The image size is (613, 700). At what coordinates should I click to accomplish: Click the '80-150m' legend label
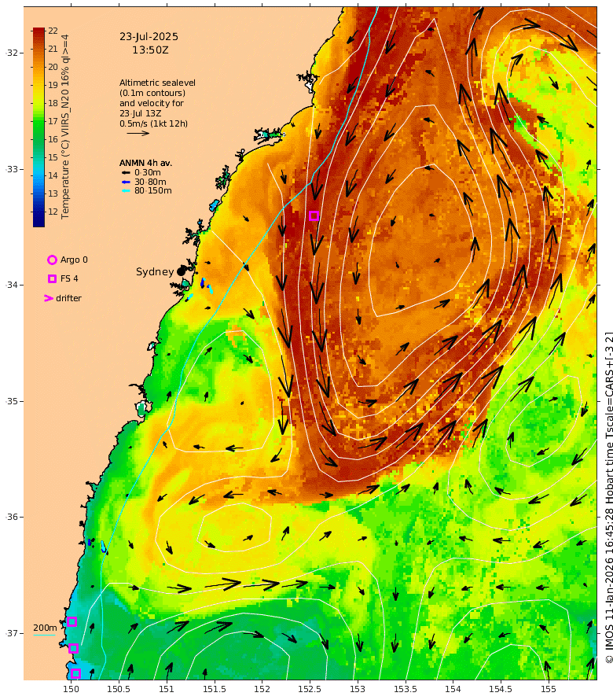tap(153, 190)
